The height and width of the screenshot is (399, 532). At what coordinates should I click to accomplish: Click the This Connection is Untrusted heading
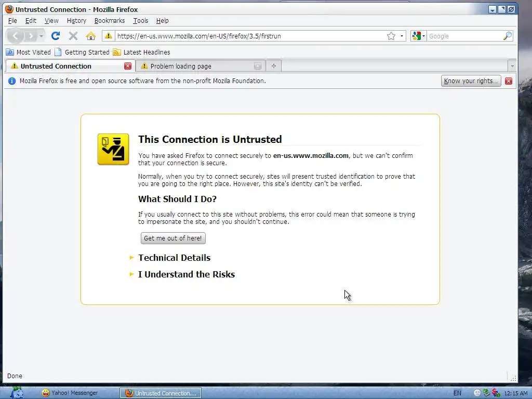click(210, 139)
